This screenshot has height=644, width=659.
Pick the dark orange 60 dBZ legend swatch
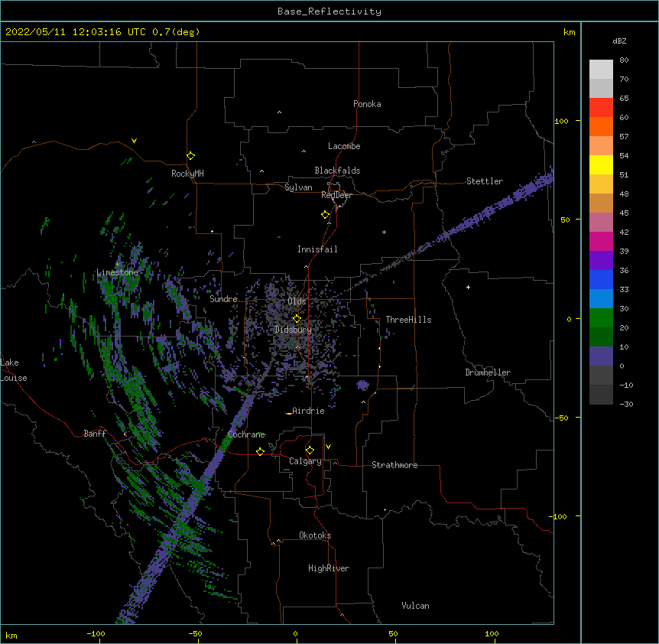[x=601, y=126]
